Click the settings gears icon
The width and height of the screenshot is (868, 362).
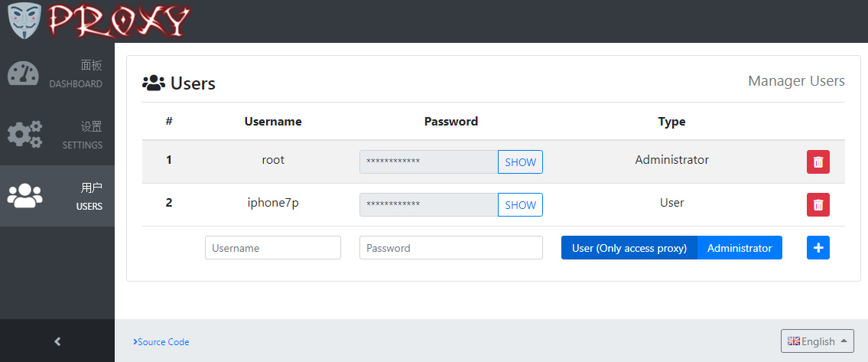[x=24, y=134]
